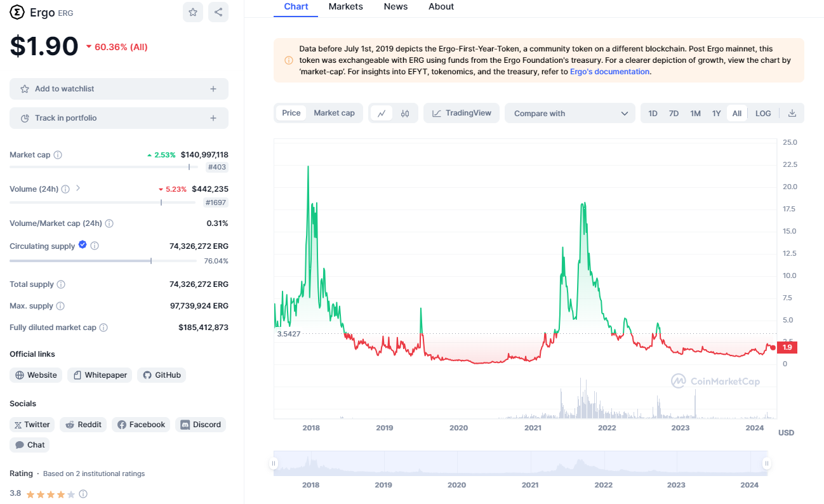This screenshot has height=504, width=824.
Task: Click the $1.90 price text
Action: point(44,46)
